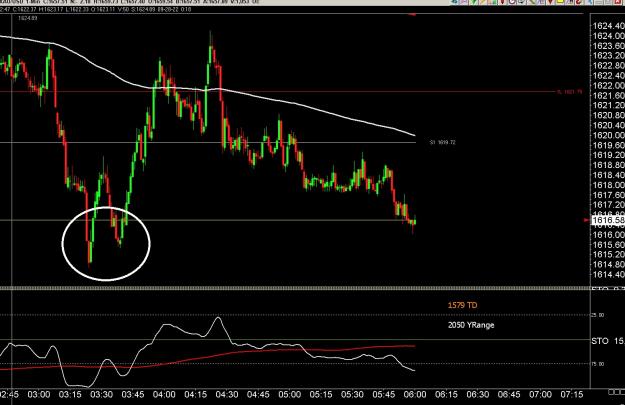Click the 1624.09 value at chart top-left

pos(28,18)
